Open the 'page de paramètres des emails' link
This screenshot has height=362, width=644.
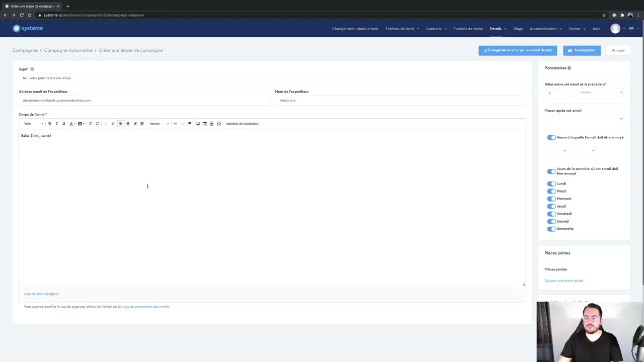[x=145, y=307]
